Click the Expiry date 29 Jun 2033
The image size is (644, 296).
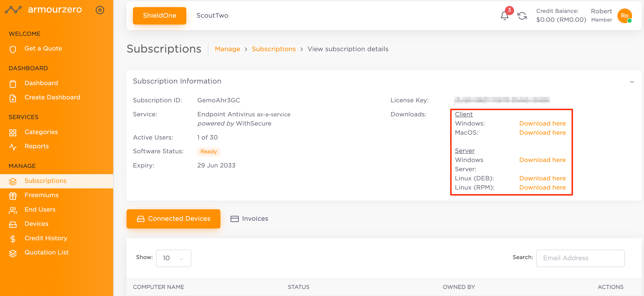coord(216,165)
